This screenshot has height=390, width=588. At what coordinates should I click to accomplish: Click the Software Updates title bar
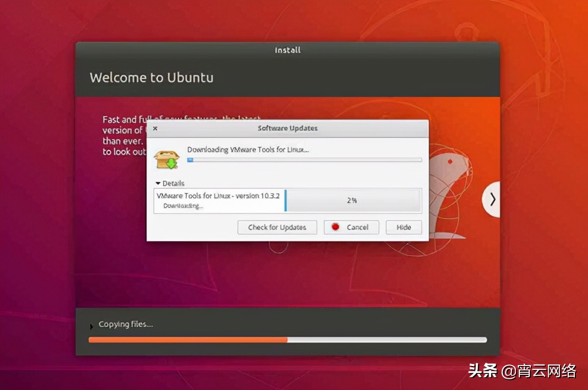[x=288, y=128]
